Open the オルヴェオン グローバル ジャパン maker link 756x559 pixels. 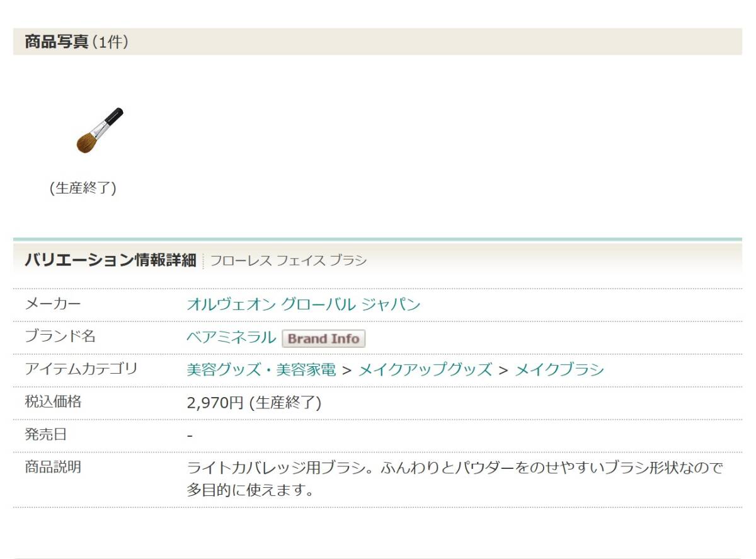[304, 304]
